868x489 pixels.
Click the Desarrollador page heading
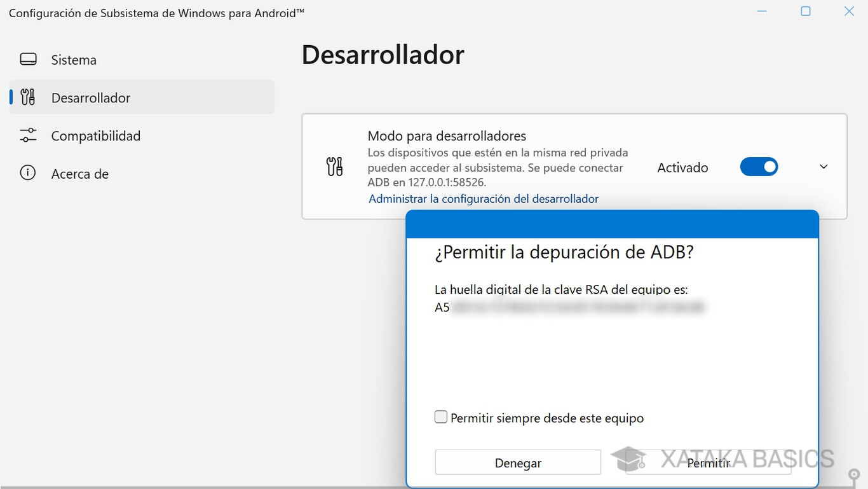coord(383,55)
